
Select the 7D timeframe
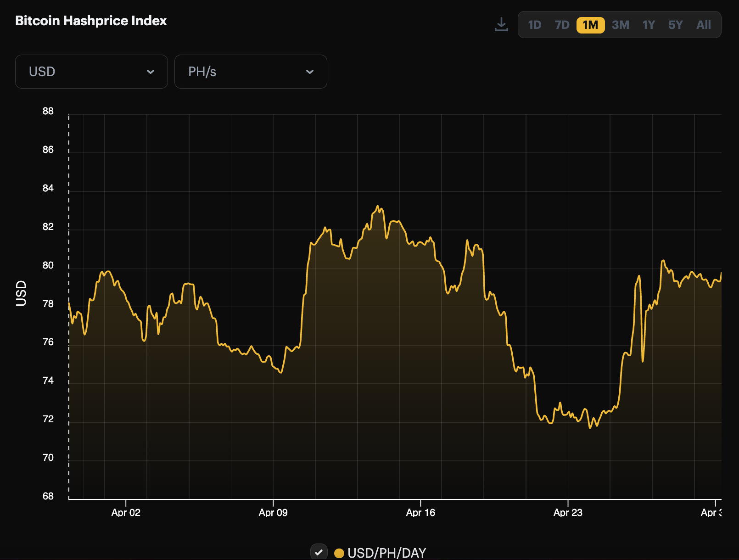561,25
